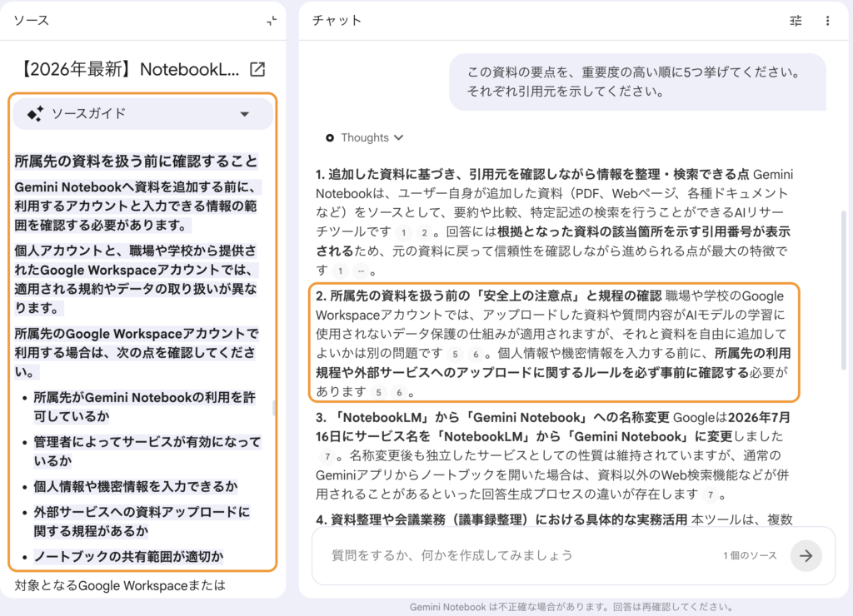Image resolution: width=853 pixels, height=616 pixels.
Task: Open citation 1 ending the first point
Action: click(340, 271)
